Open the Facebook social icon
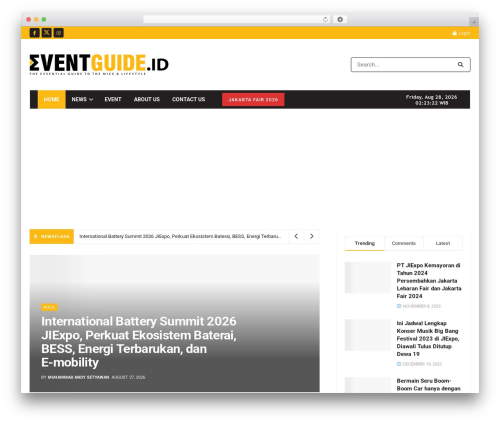This screenshot has width=500, height=423. pos(34,33)
